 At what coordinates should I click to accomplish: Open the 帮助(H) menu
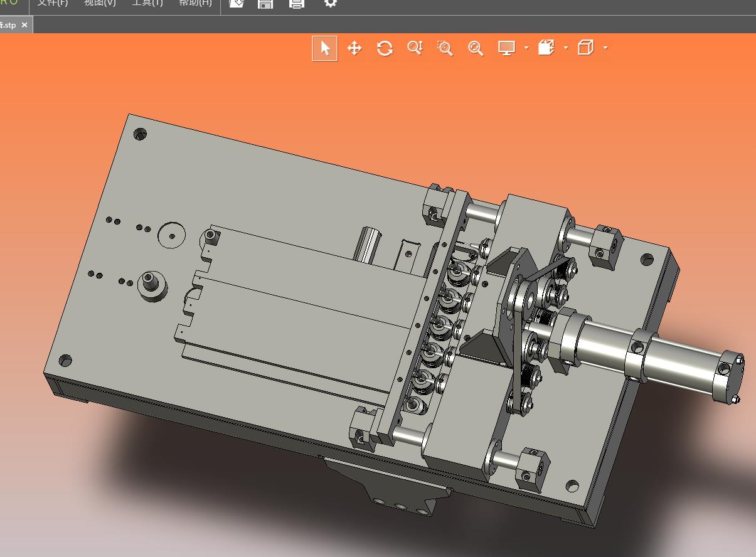click(x=195, y=3)
